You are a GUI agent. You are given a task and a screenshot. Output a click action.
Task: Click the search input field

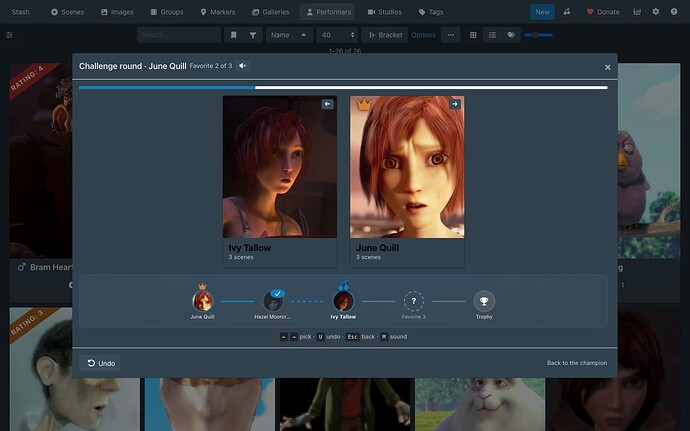[x=179, y=35]
